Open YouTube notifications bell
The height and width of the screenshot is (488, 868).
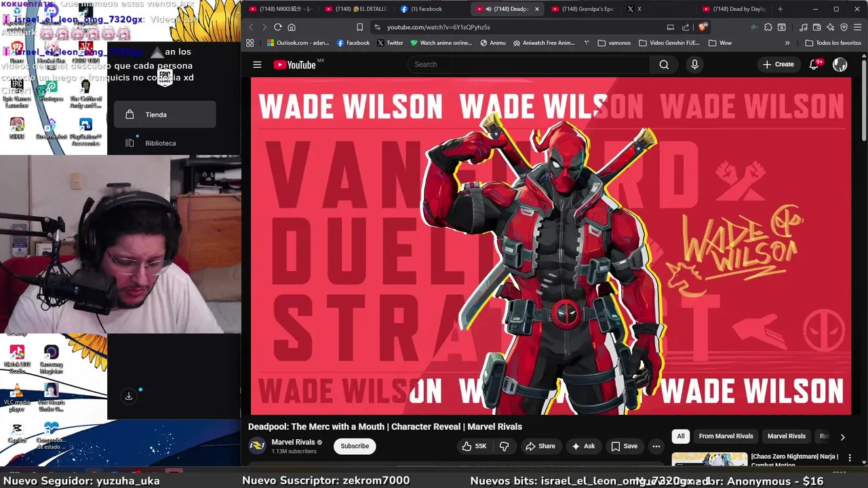(814, 64)
